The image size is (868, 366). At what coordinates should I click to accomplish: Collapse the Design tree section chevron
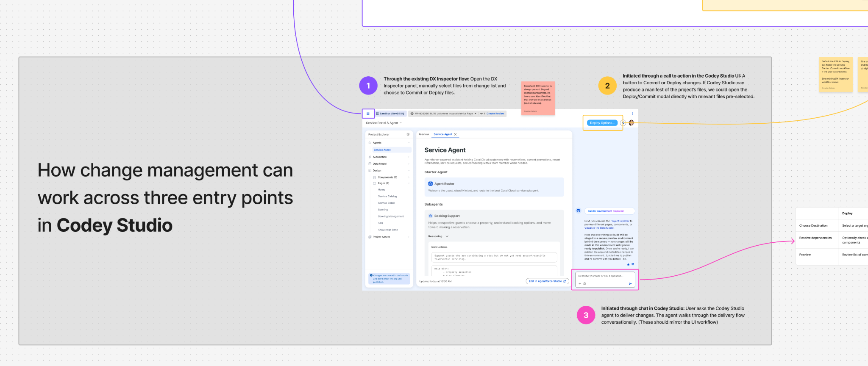click(x=409, y=171)
